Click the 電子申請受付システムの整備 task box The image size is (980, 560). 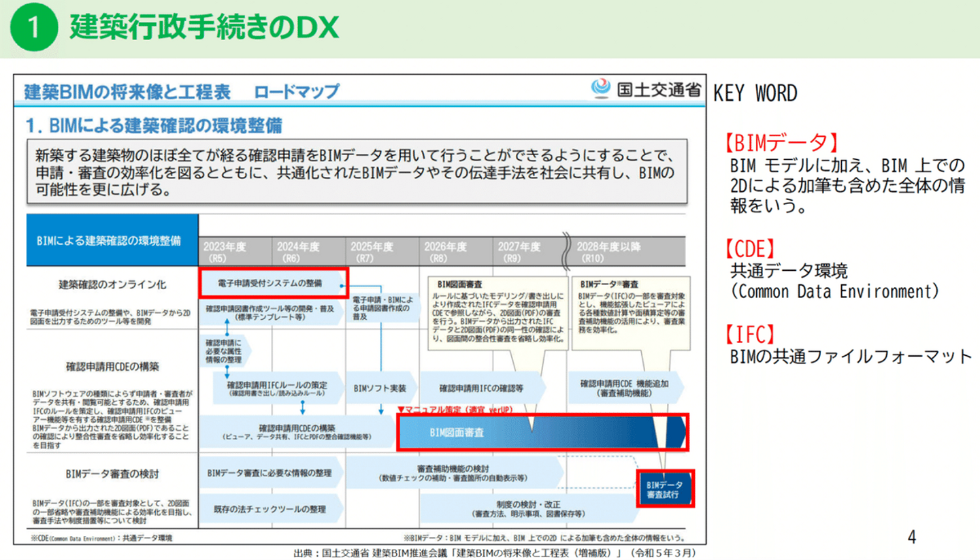click(274, 282)
